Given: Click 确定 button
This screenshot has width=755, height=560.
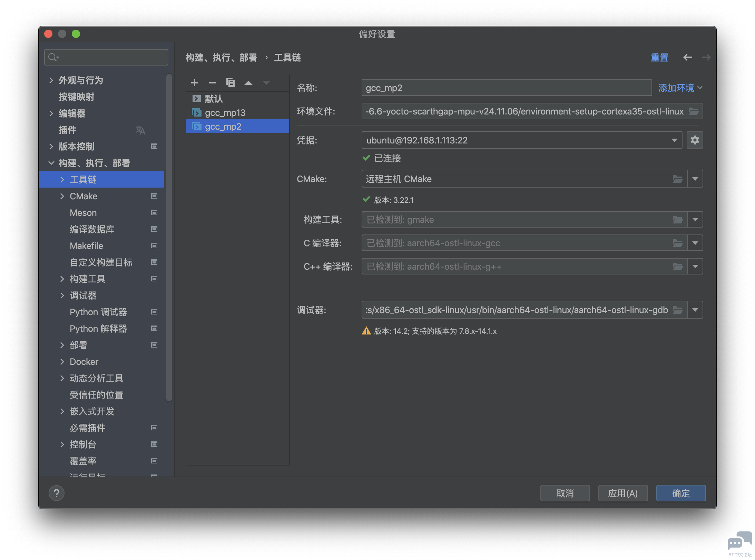Looking at the screenshot, I should click(x=681, y=493).
